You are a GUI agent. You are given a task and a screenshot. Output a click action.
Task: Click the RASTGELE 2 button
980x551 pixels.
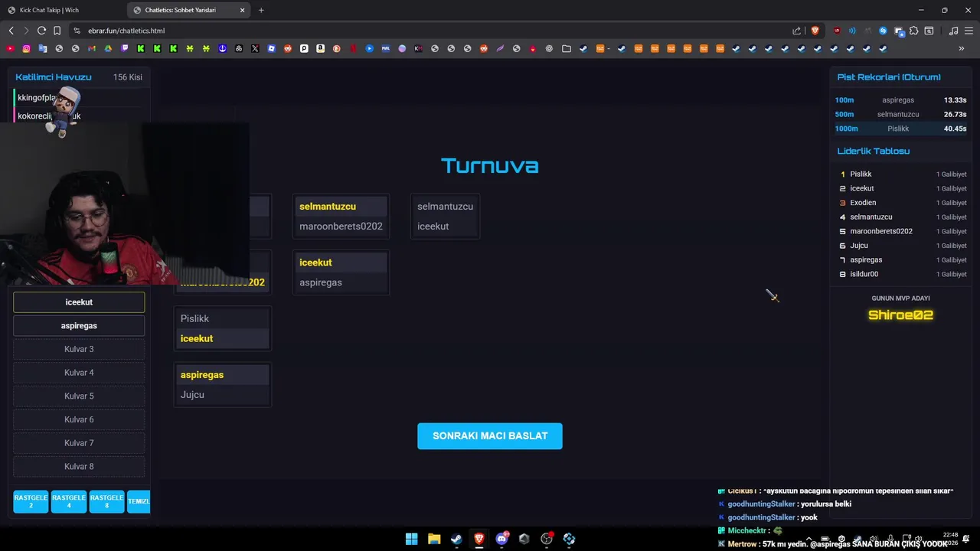[31, 501]
